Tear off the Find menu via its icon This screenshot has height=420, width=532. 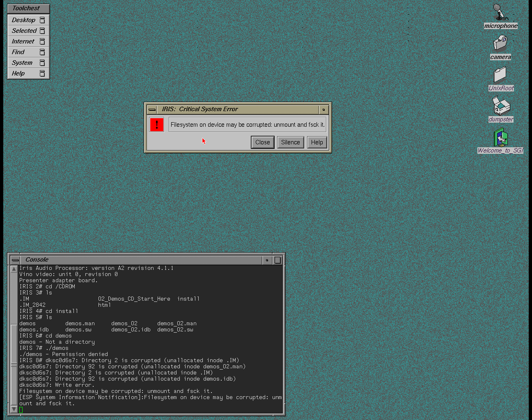[42, 52]
